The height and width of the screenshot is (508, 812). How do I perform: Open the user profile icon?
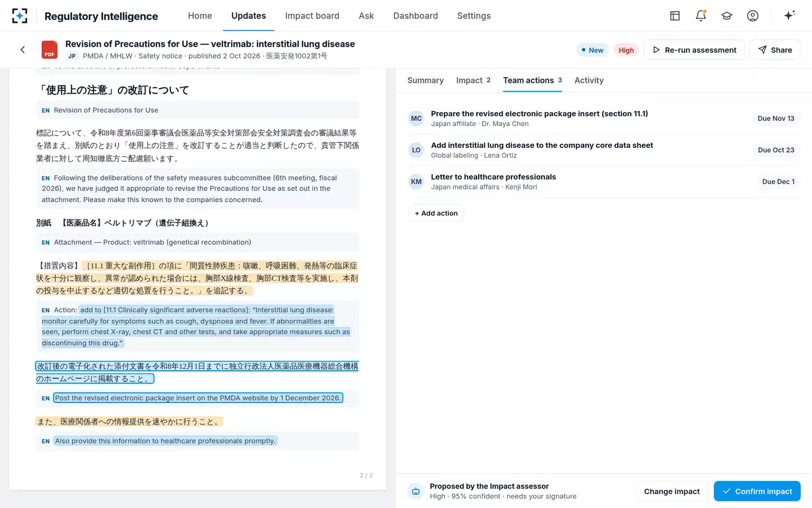[x=753, y=16]
